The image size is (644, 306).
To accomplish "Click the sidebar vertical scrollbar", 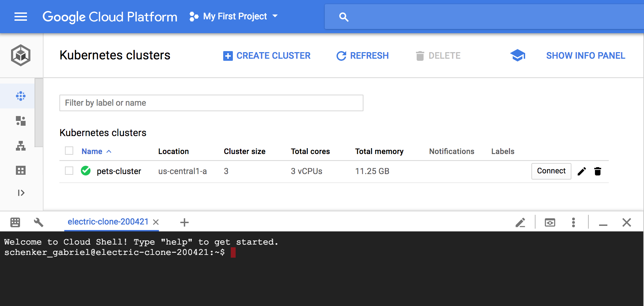I will 39,113.
